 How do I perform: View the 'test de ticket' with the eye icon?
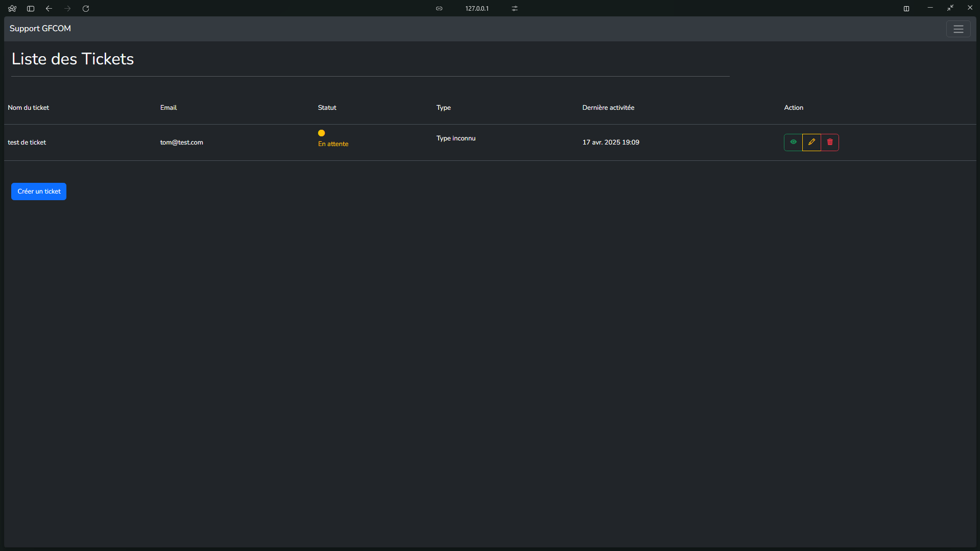pyautogui.click(x=793, y=142)
